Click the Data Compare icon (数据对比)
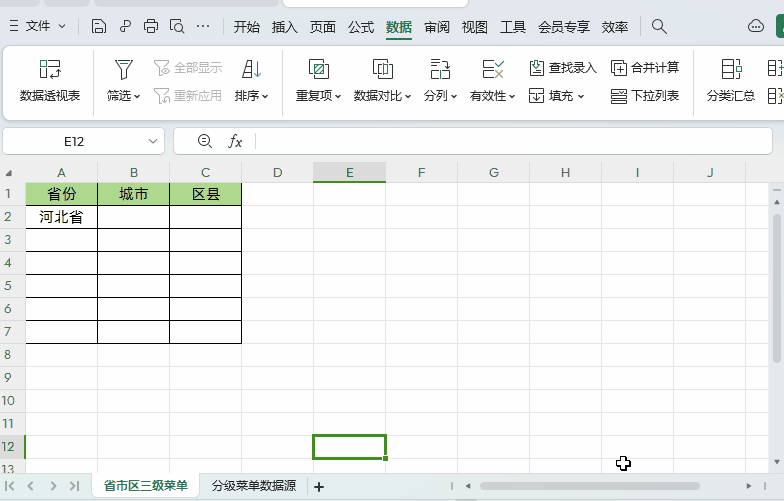Screen dimensions: 784x501 [x=382, y=70]
